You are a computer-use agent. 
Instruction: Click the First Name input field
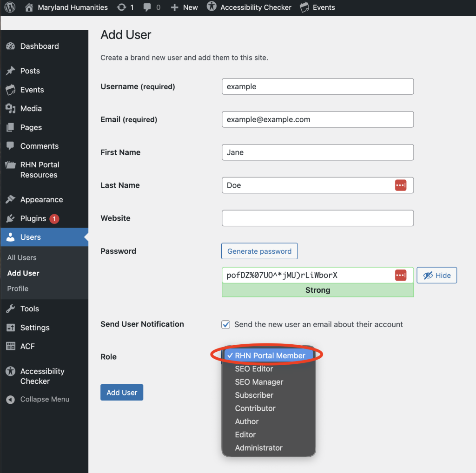click(317, 152)
